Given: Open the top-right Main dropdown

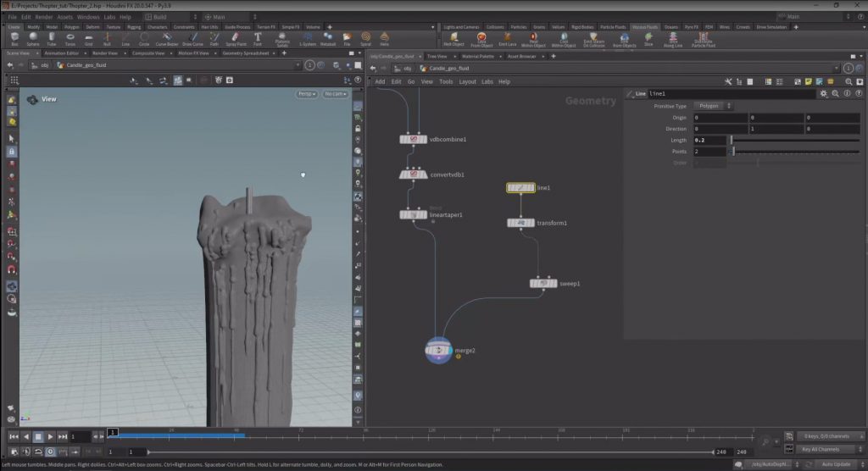Looking at the screenshot, I should (x=814, y=17).
